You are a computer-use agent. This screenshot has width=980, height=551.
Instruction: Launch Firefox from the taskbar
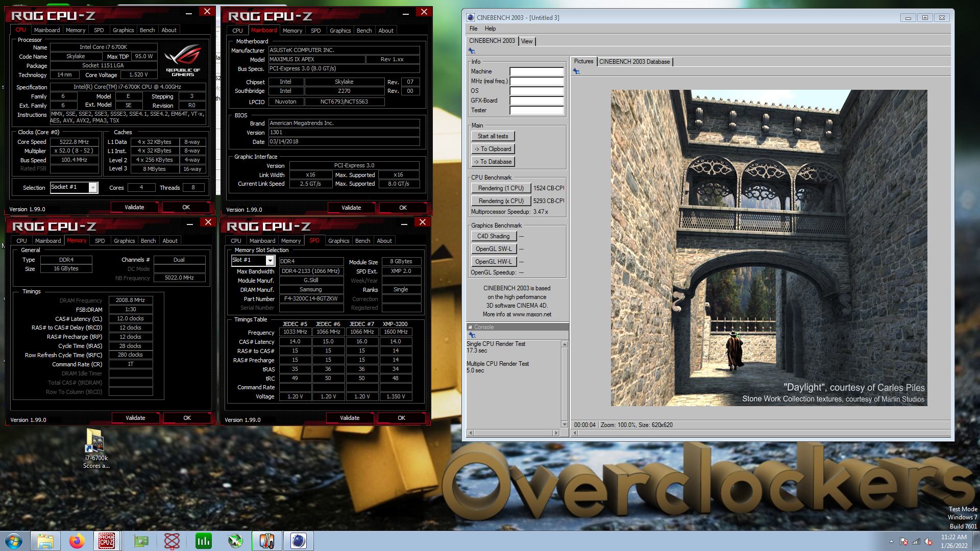click(x=77, y=541)
